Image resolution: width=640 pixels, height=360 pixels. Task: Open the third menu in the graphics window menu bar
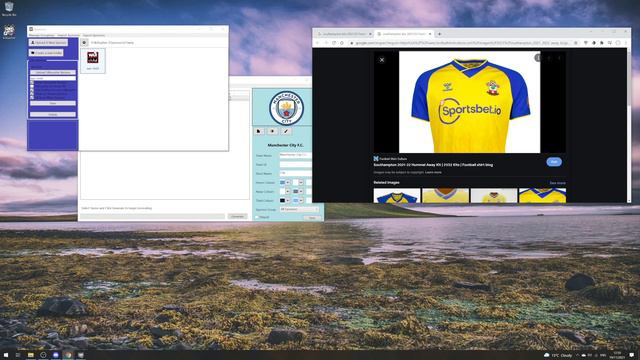tap(94, 36)
